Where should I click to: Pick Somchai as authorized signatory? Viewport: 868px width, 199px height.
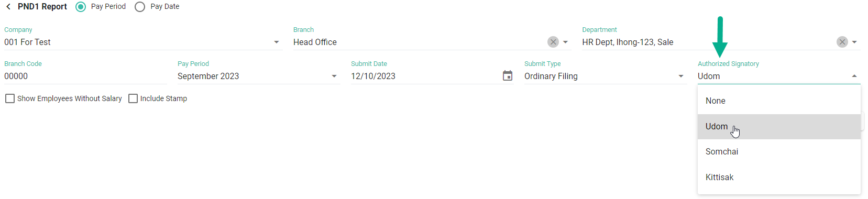pyautogui.click(x=779, y=152)
